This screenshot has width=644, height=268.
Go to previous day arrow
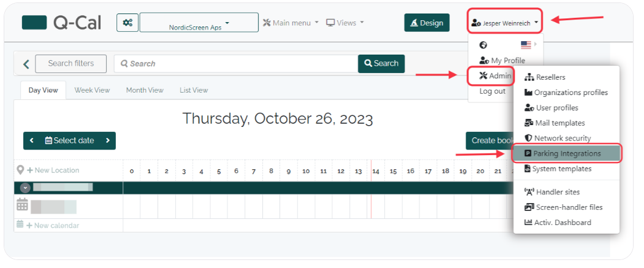click(x=32, y=140)
